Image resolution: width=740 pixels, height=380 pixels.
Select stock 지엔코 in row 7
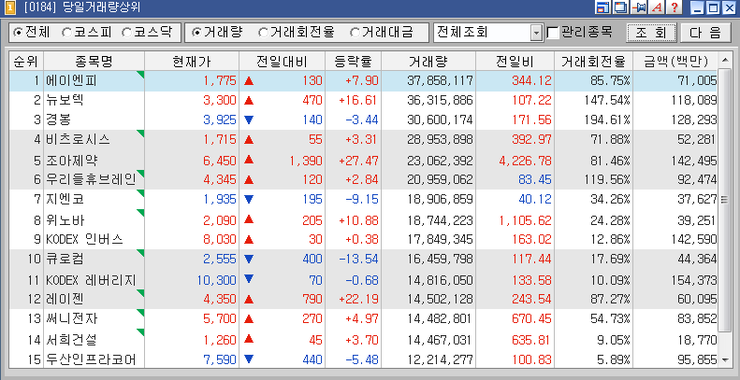coord(65,200)
